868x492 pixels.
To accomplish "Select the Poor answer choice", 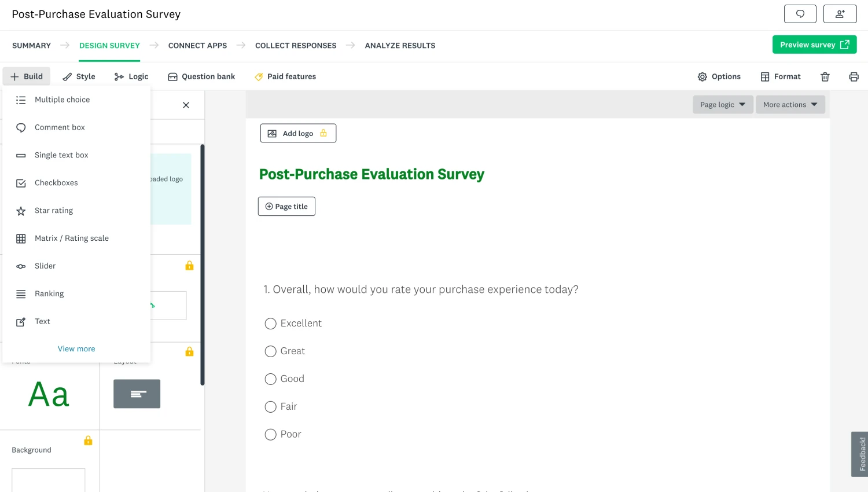I will [x=270, y=434].
